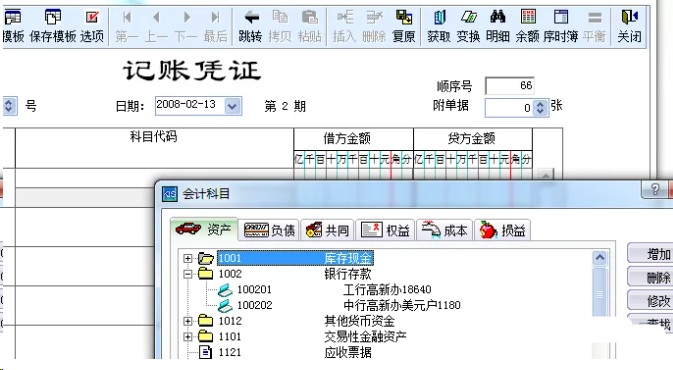The width and height of the screenshot is (673, 370).
Task: Switch to the 成本 cost tab
Action: [x=444, y=230]
